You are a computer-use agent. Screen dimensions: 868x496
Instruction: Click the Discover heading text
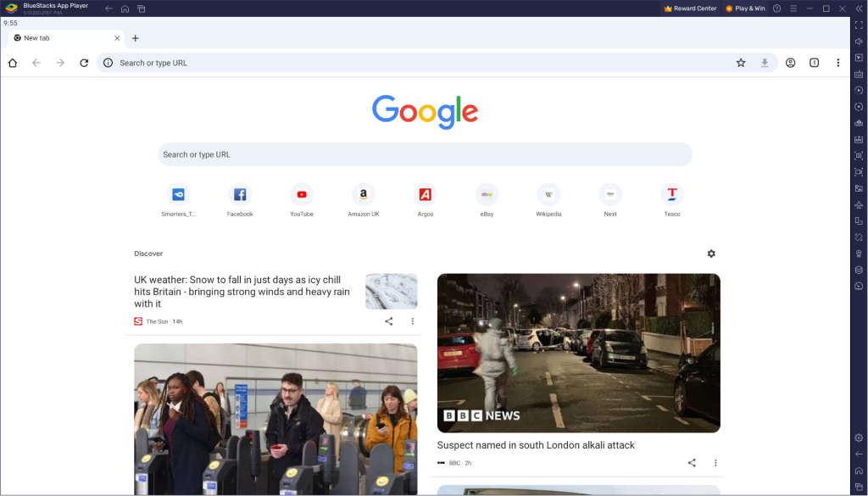point(148,254)
